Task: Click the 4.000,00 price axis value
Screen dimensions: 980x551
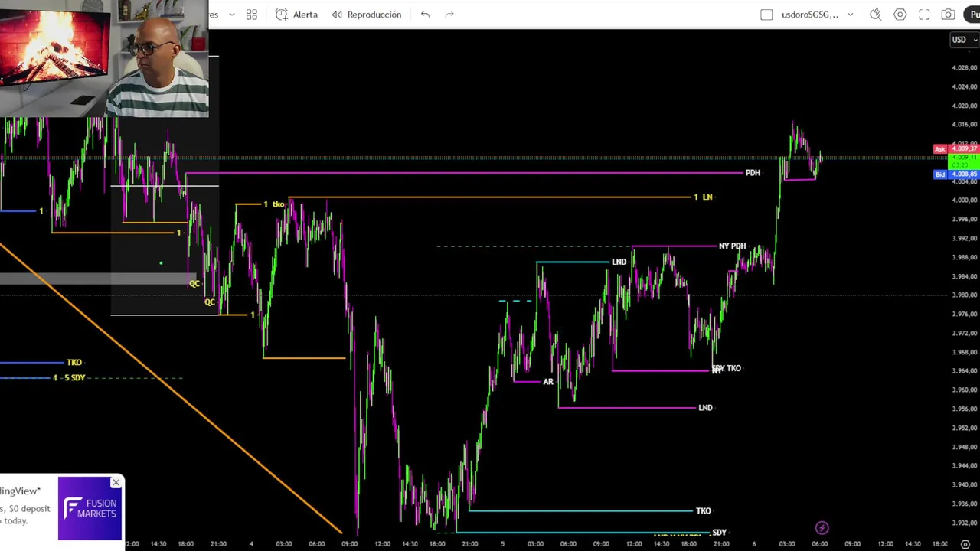Action: (964, 201)
